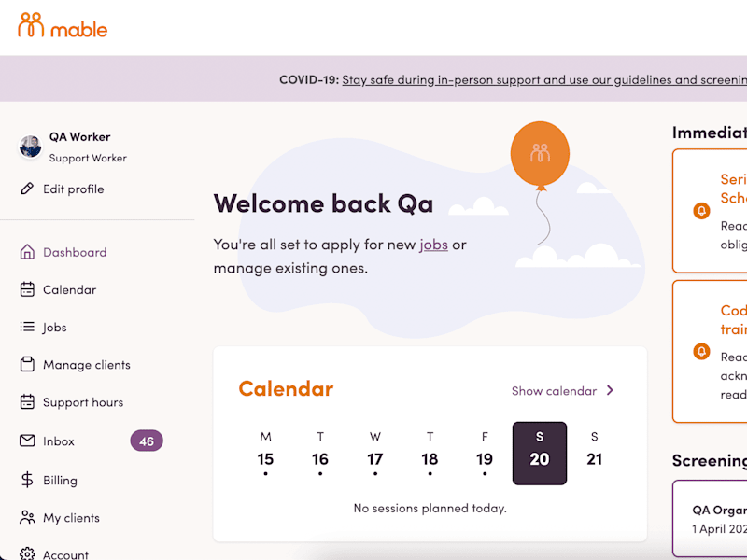Click the Jobs list icon
The width and height of the screenshot is (747, 560).
click(x=27, y=327)
